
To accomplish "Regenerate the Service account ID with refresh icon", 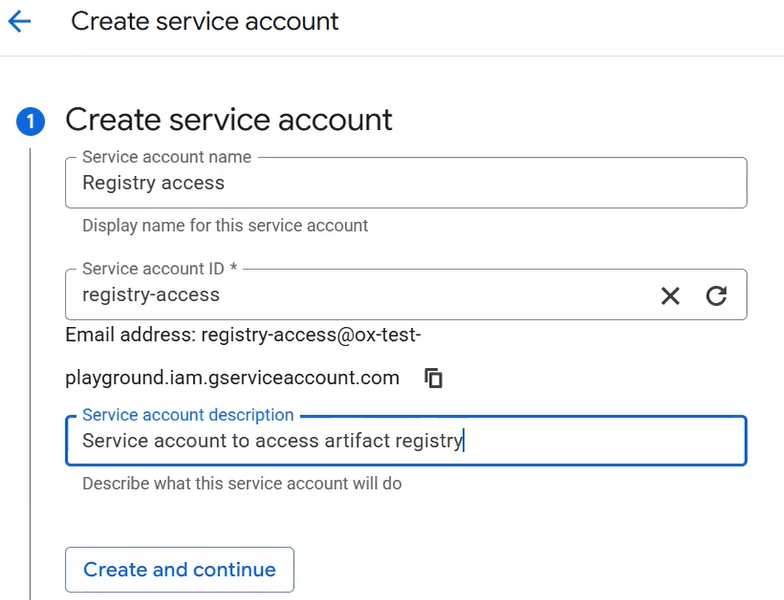I will [716, 295].
